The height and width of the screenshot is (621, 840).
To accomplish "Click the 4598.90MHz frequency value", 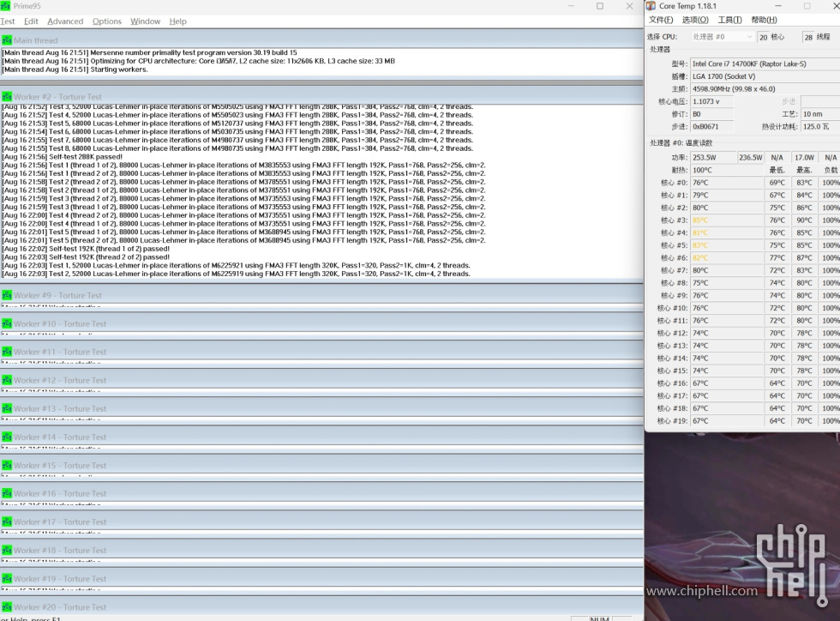I will pyautogui.click(x=765, y=89).
